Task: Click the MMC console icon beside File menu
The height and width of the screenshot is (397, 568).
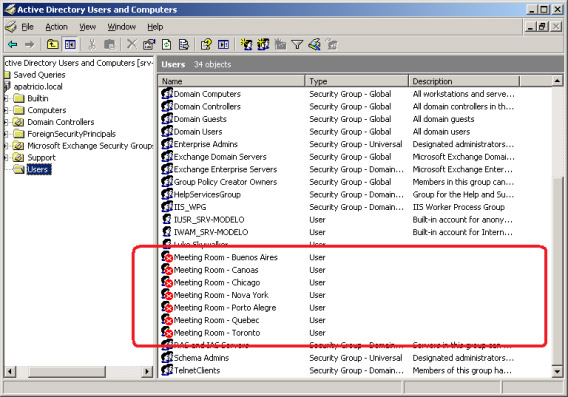Action: click(11, 27)
